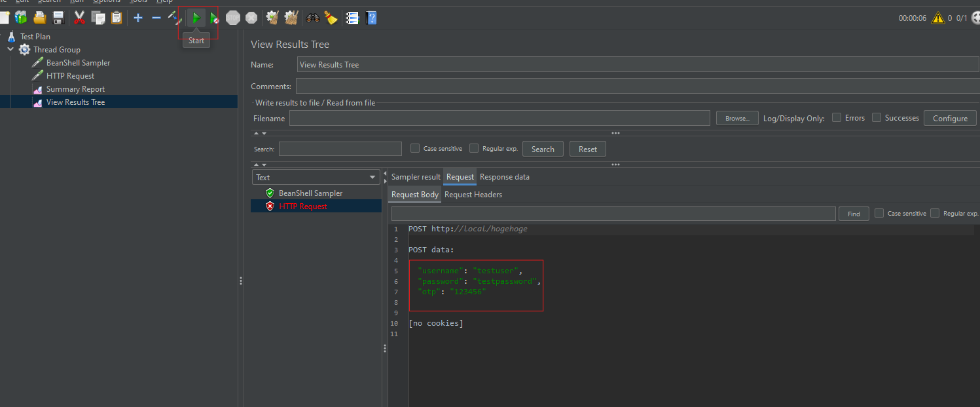Image resolution: width=980 pixels, height=407 pixels.
Task: Collapse all nodes with the blue minus icon
Action: 156,18
